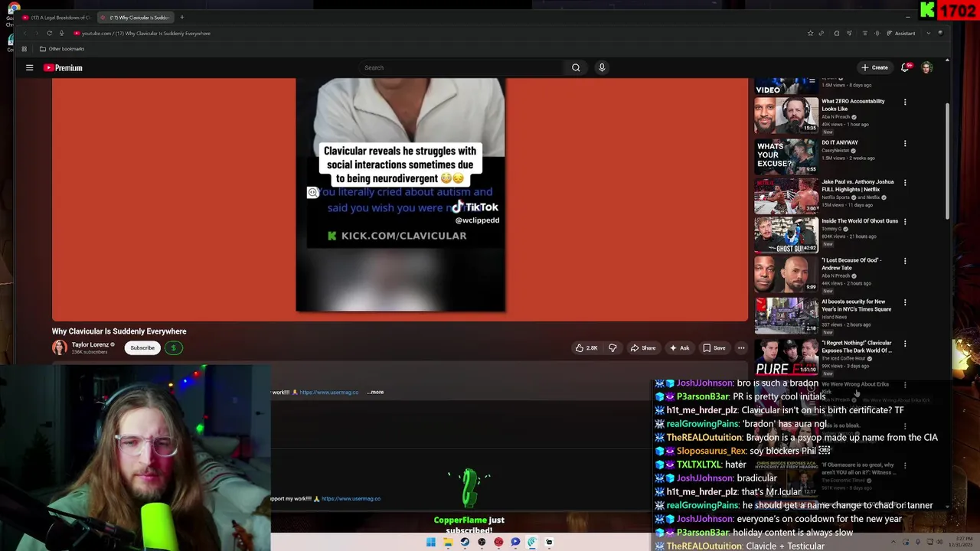The width and height of the screenshot is (980, 551).
Task: Open the Create menu
Action: (x=874, y=67)
